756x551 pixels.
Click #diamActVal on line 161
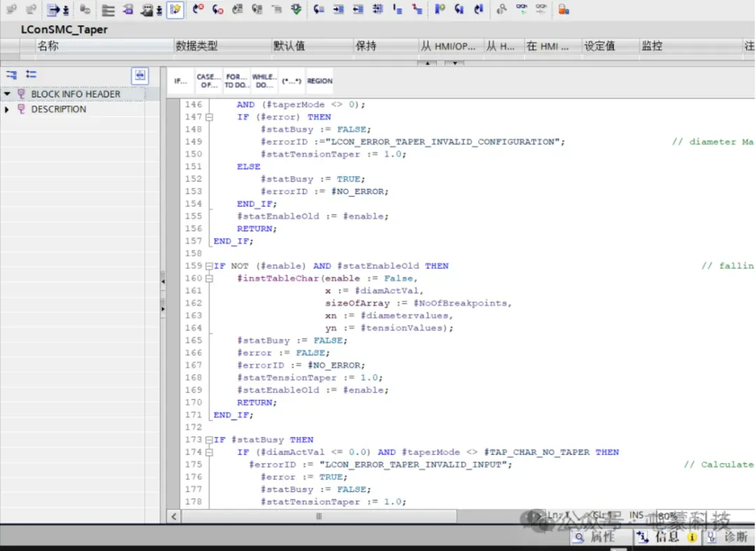[x=386, y=291]
